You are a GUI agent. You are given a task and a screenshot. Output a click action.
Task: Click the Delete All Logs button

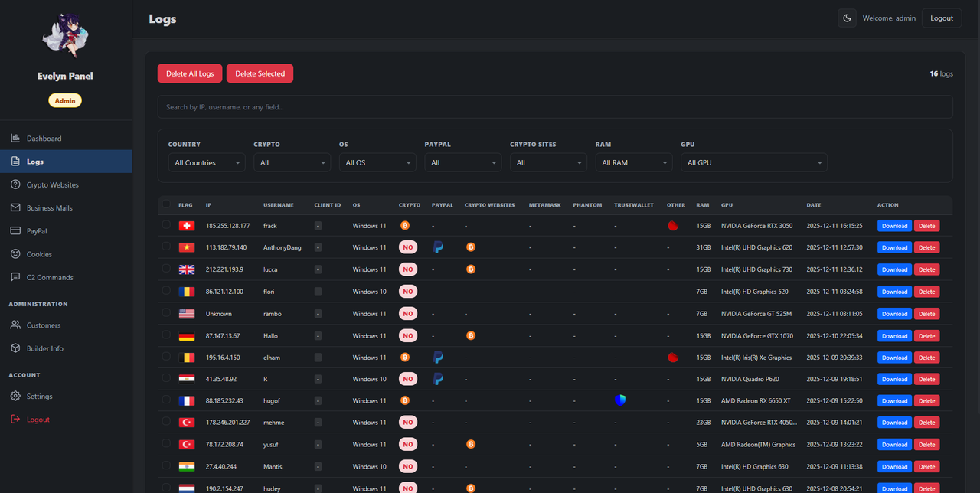190,73
